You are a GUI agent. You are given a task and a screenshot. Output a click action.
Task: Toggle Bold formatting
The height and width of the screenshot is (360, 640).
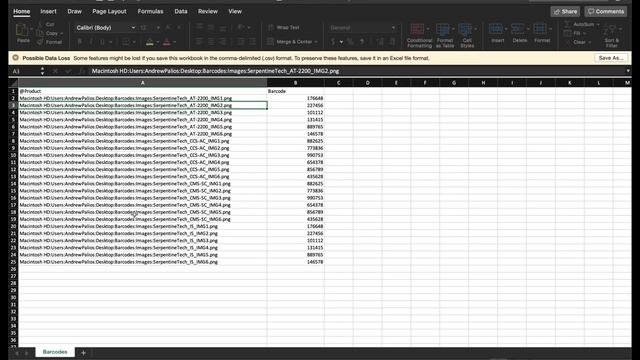coord(80,42)
